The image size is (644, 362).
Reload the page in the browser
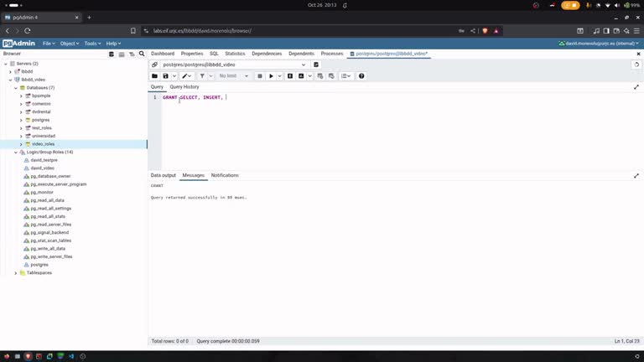[x=28, y=31]
